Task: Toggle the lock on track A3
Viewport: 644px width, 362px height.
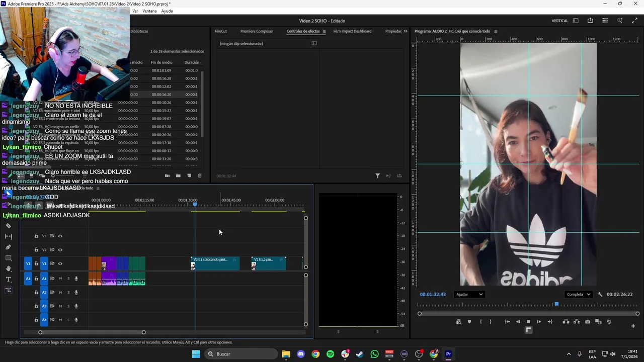Action: (x=36, y=306)
